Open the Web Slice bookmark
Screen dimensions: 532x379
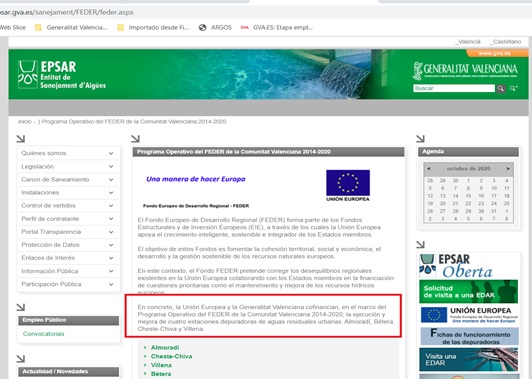coord(13,27)
